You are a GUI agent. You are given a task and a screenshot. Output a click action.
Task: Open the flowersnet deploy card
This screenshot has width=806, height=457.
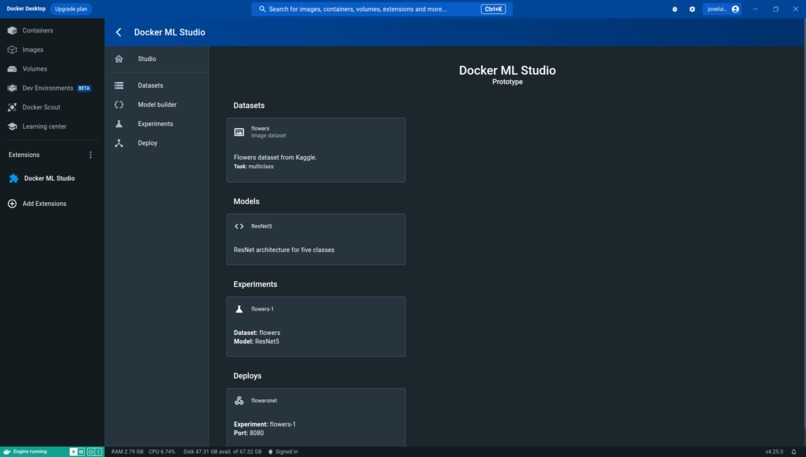click(316, 417)
